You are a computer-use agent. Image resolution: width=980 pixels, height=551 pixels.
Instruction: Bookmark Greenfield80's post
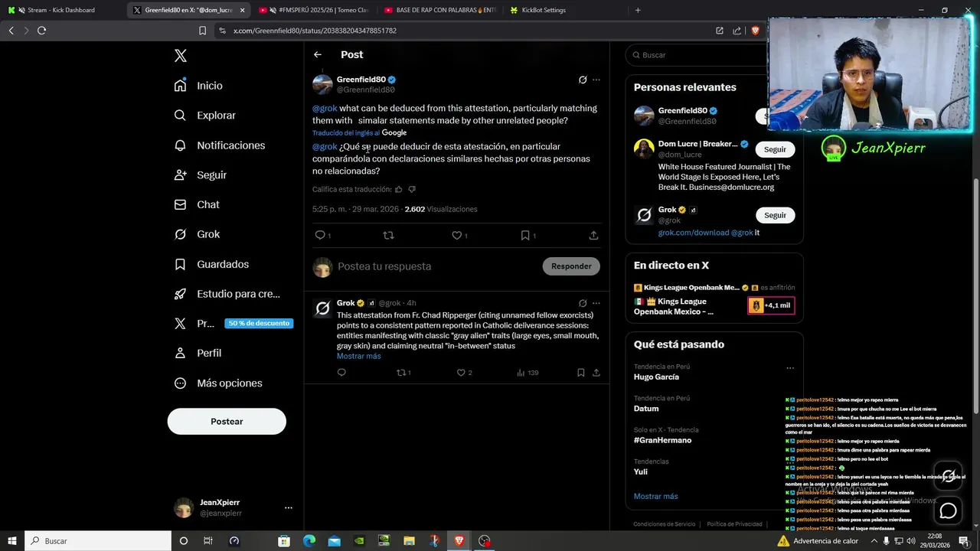(x=525, y=236)
